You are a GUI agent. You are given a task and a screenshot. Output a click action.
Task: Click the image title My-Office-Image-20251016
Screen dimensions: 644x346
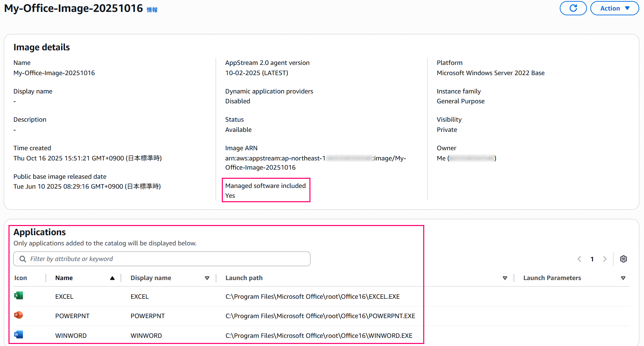pos(72,8)
